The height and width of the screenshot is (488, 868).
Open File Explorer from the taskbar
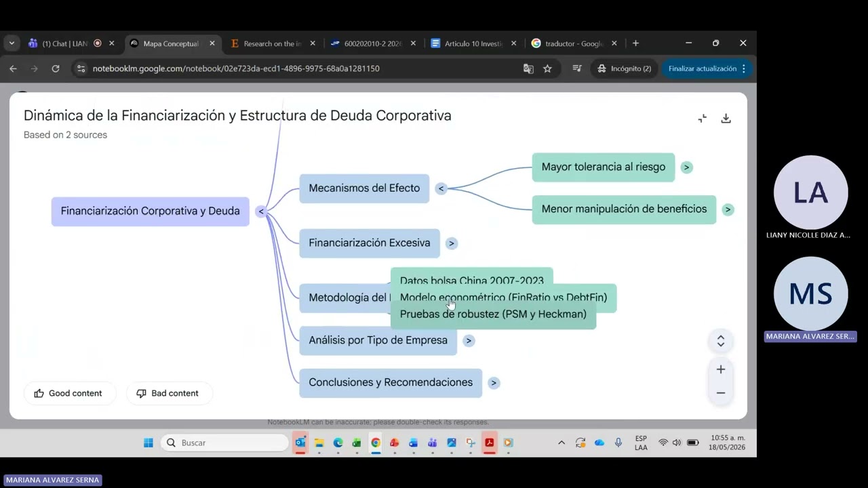(319, 443)
